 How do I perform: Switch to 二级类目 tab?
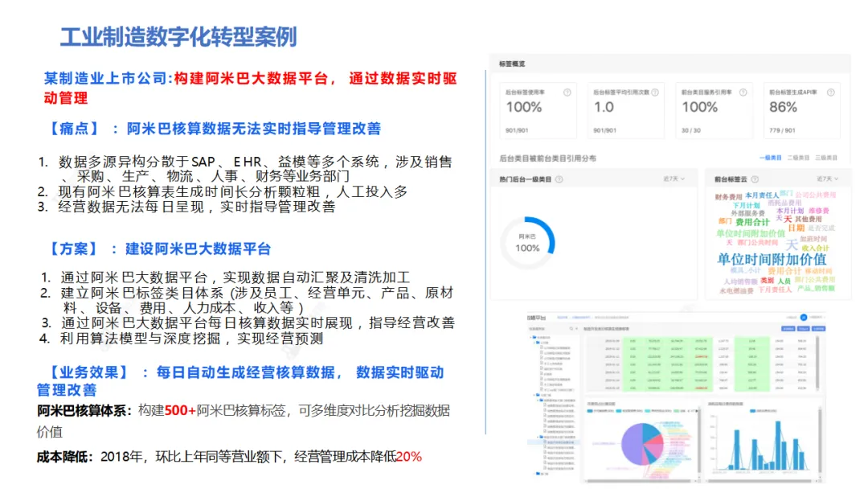point(798,158)
